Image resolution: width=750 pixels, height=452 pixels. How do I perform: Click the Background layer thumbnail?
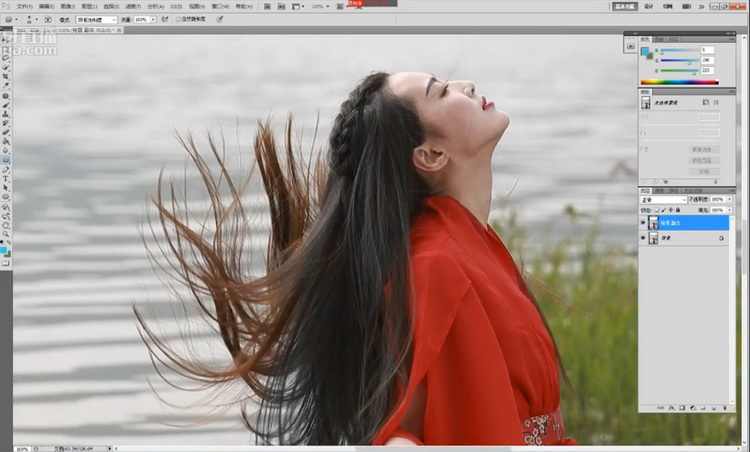pos(655,239)
